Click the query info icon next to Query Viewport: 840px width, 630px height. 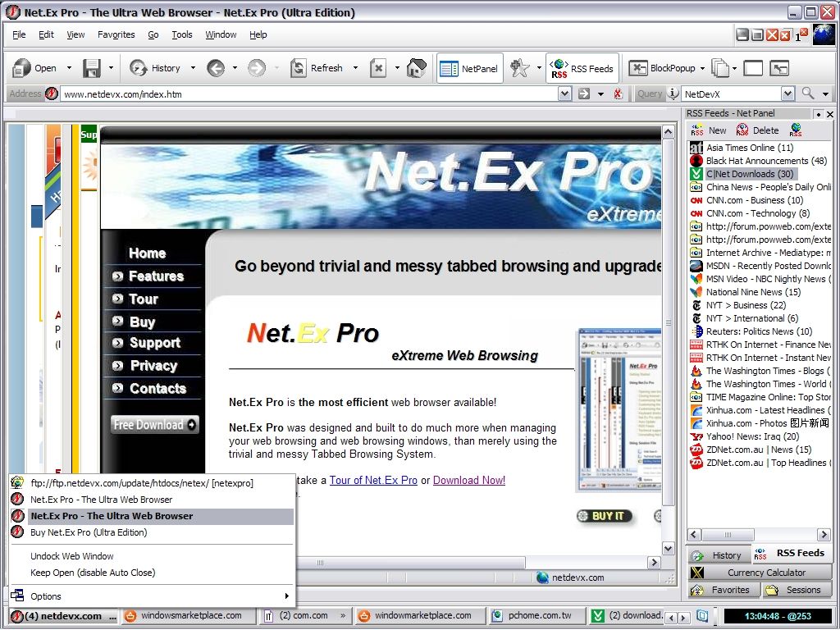pos(673,94)
